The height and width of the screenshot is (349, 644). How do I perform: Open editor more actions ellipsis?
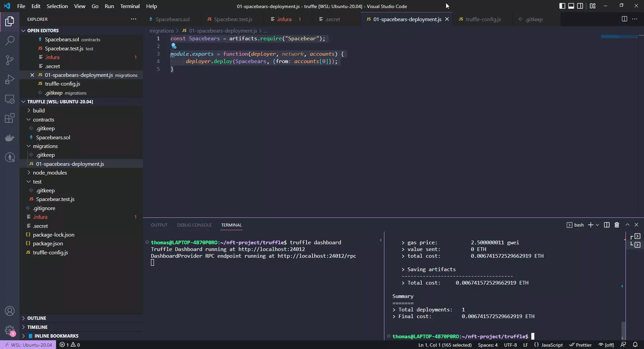(x=635, y=19)
